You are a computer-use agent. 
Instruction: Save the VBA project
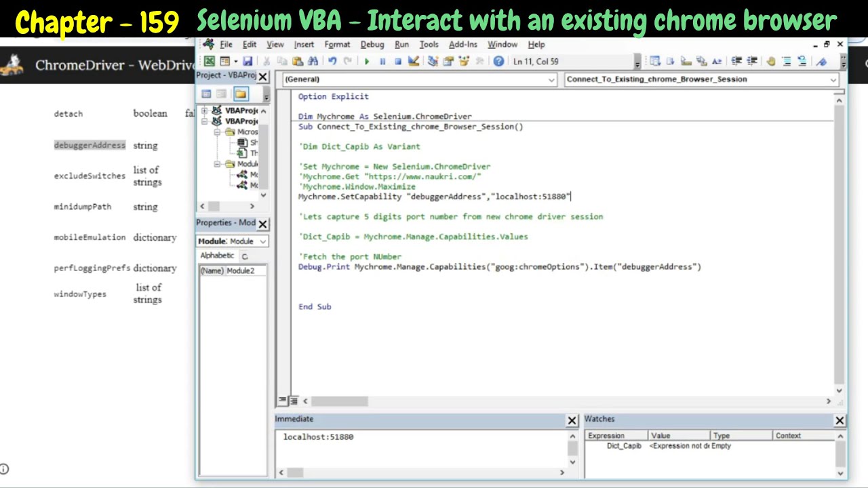[x=248, y=61]
